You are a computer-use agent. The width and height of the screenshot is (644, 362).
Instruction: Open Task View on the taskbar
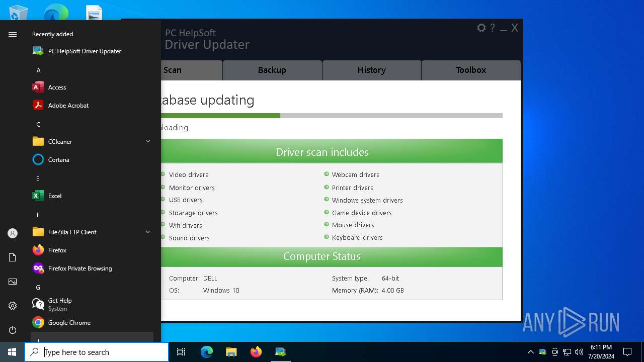pos(181,352)
